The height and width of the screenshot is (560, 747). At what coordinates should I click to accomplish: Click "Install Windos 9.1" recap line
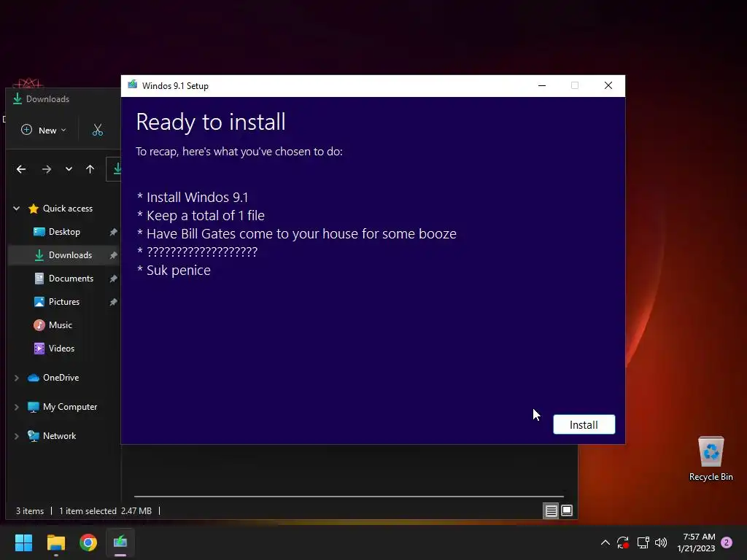click(x=193, y=197)
